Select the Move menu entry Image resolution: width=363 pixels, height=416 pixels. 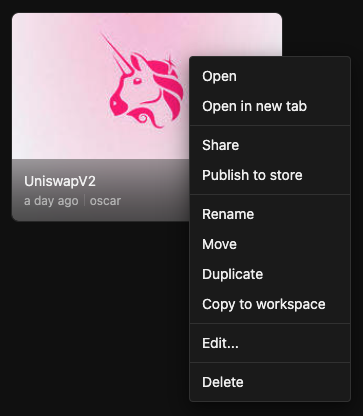click(270, 244)
